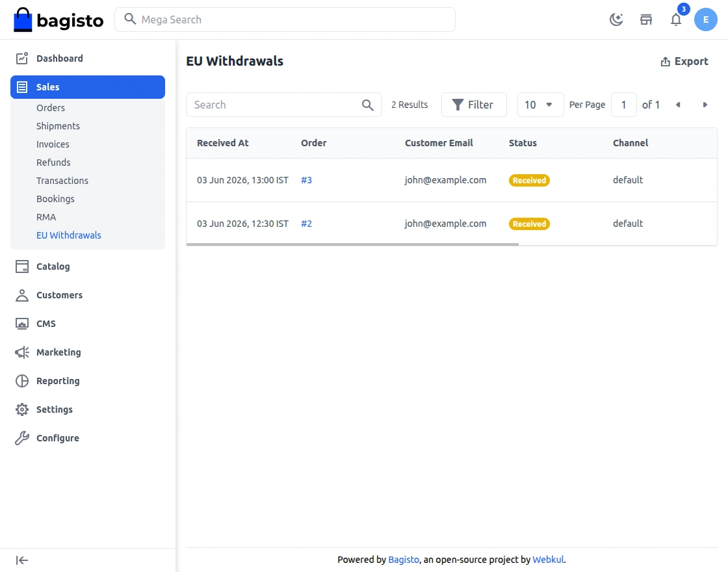Image resolution: width=728 pixels, height=572 pixels.
Task: Click the Catalog icon
Action: (x=22, y=266)
